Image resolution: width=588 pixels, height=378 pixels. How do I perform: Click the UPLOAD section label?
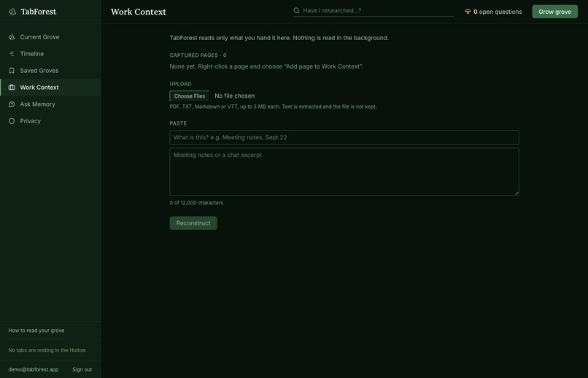pyautogui.click(x=180, y=84)
